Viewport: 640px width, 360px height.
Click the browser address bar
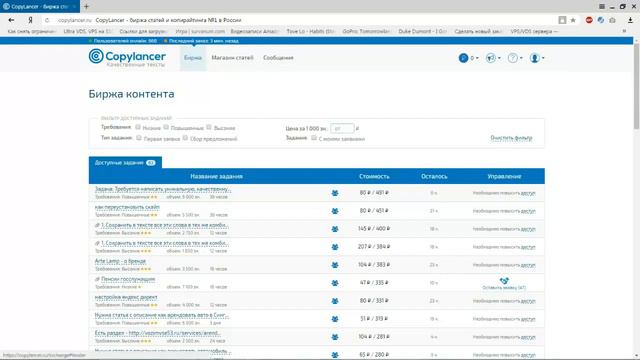tap(302, 20)
